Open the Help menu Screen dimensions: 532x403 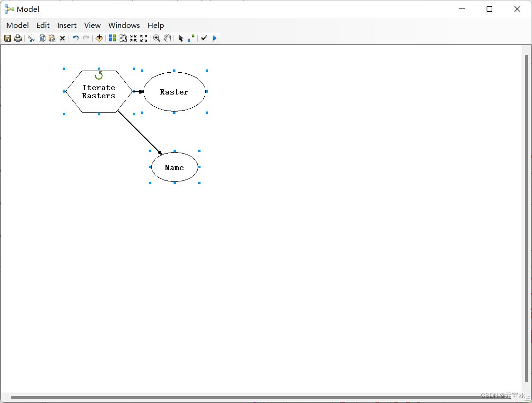click(x=156, y=26)
